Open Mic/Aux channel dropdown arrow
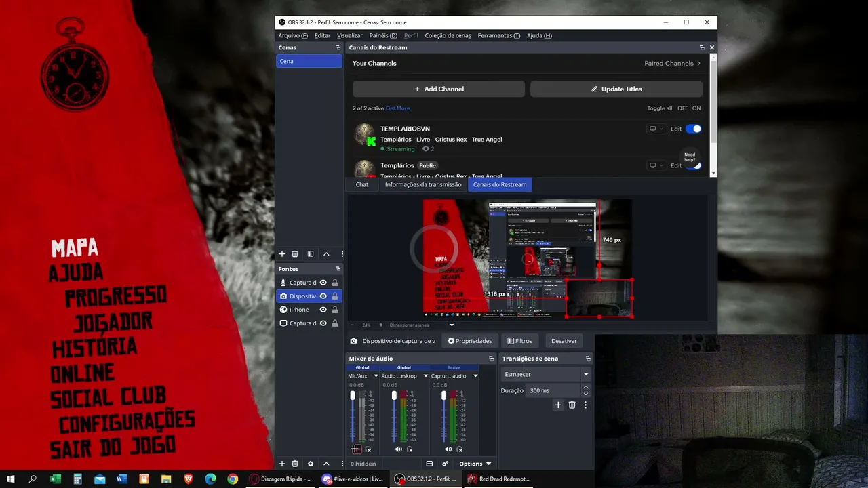 click(x=376, y=376)
